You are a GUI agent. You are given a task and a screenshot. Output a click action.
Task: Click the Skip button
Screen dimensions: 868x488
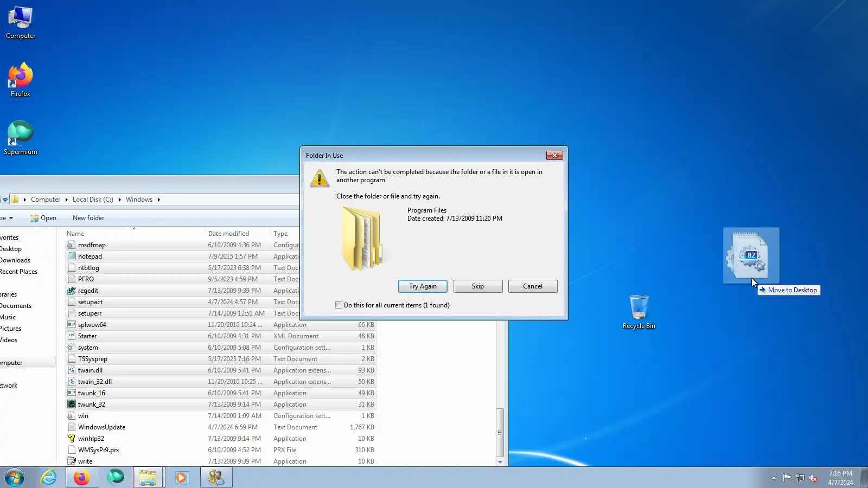478,286
